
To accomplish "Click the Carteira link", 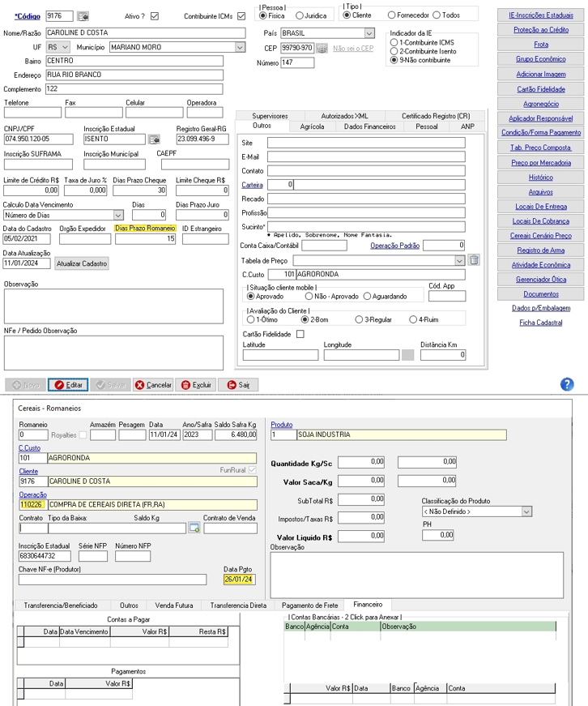I will coord(252,185).
